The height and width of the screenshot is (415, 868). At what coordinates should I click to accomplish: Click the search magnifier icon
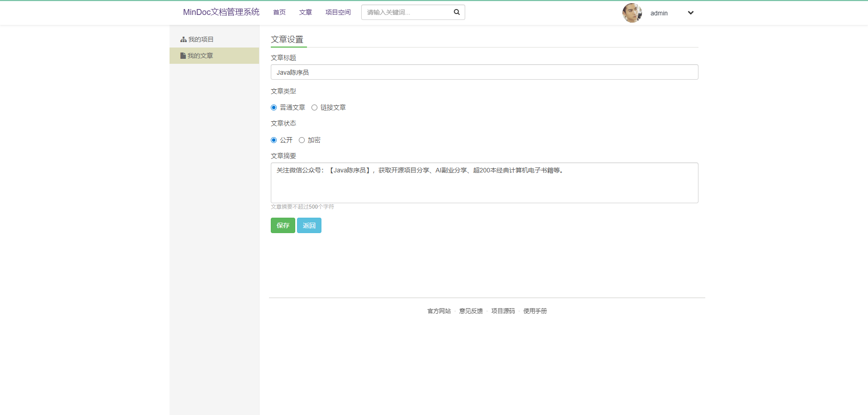click(457, 12)
